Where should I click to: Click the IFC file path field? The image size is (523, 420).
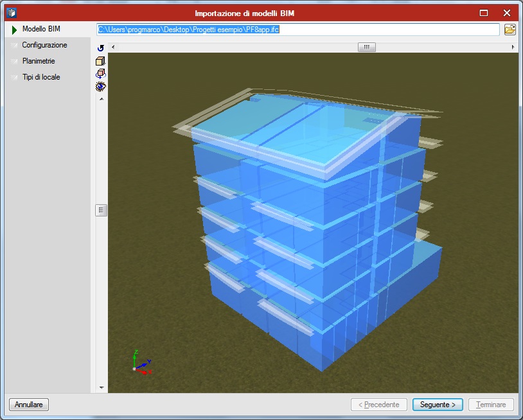tap(297, 30)
